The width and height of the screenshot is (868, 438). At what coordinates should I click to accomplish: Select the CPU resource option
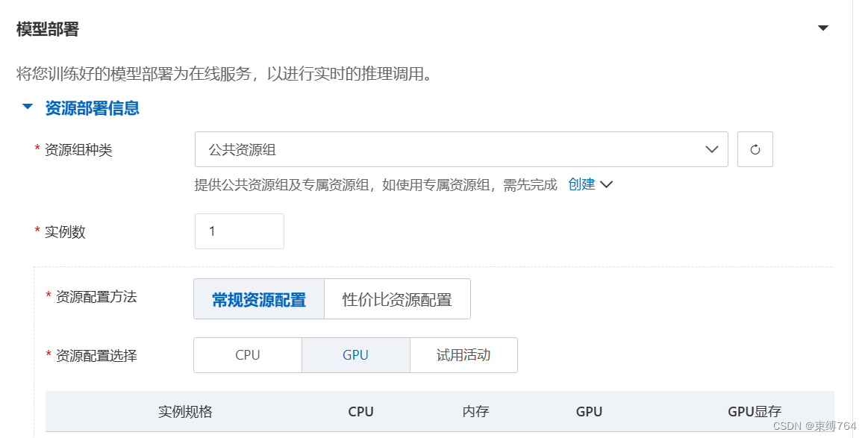click(247, 355)
